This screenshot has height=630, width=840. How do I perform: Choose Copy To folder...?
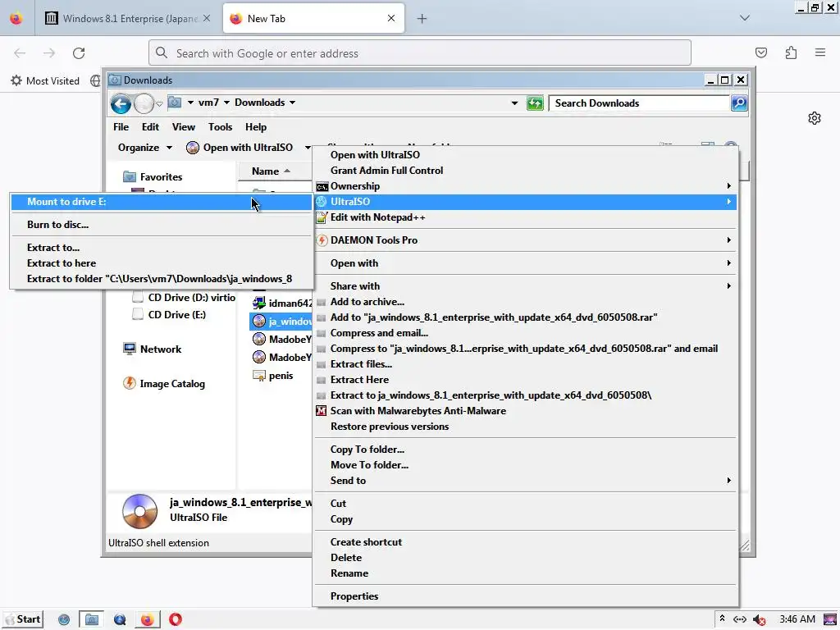[527, 450]
